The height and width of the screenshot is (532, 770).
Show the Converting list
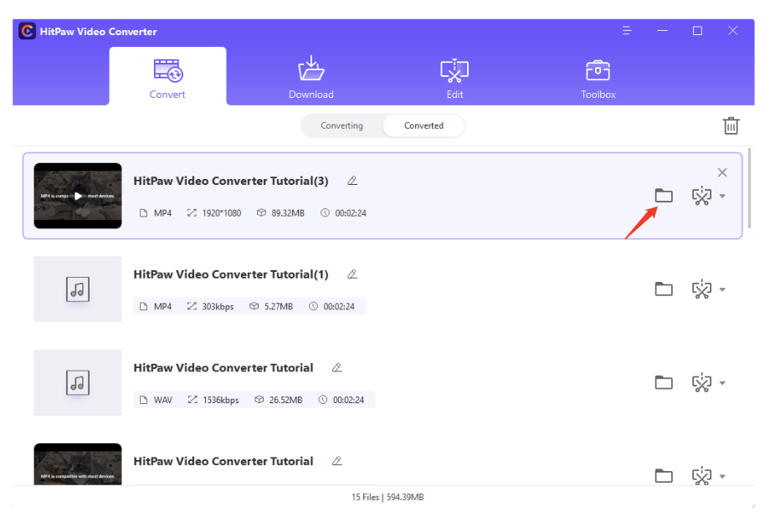[x=341, y=125]
